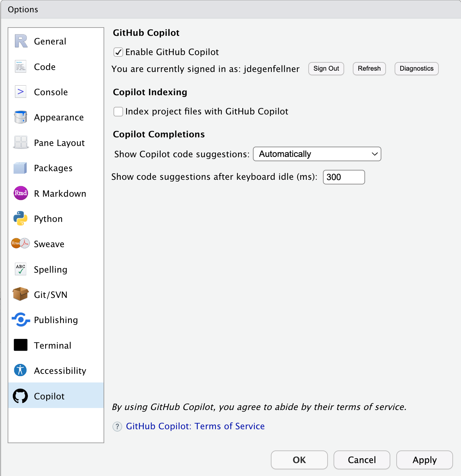
Task: Open Publishing preferences
Action: (x=56, y=320)
